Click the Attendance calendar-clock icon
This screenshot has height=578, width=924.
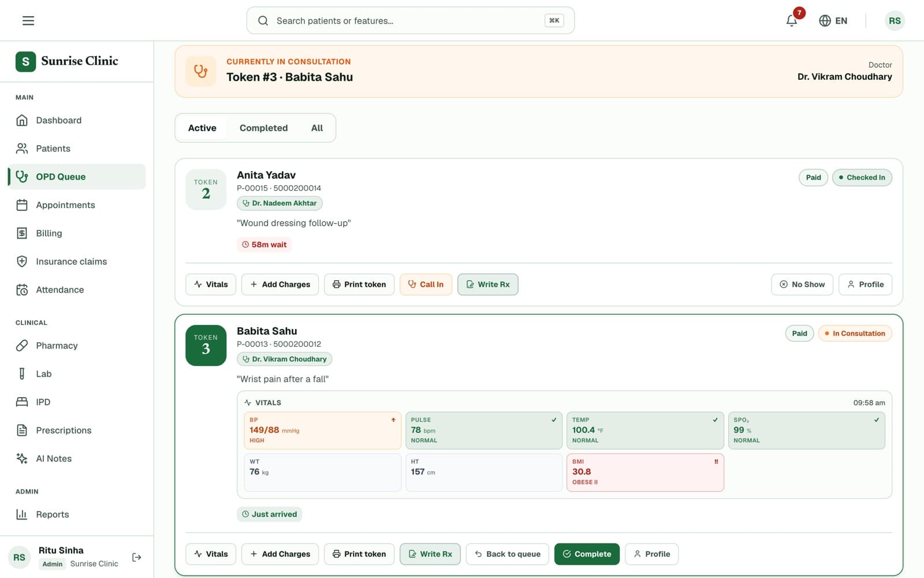point(22,290)
